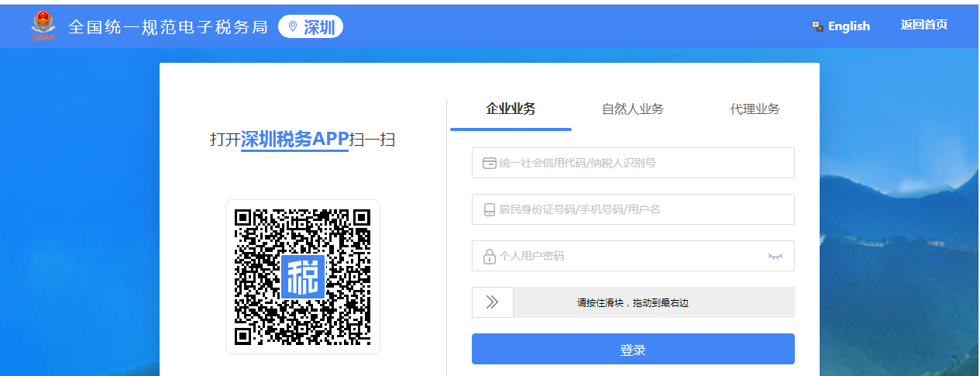Select the 企业业务 tab
980x376 pixels.
(x=511, y=109)
